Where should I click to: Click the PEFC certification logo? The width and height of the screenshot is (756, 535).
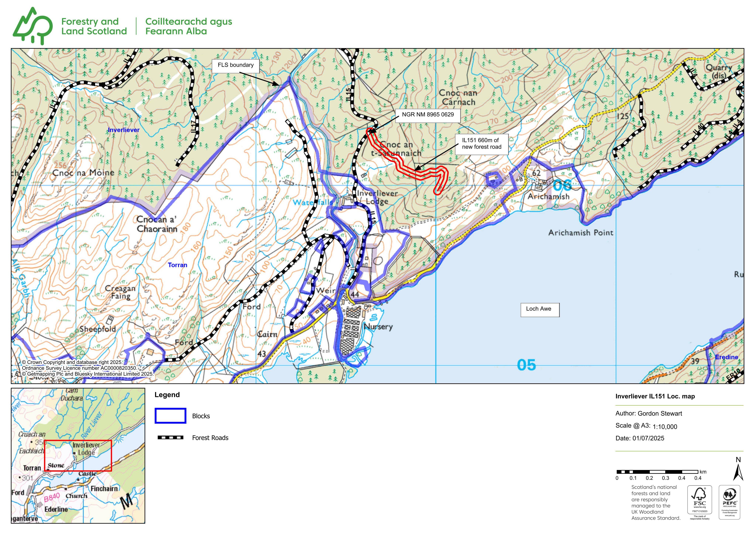click(x=729, y=502)
